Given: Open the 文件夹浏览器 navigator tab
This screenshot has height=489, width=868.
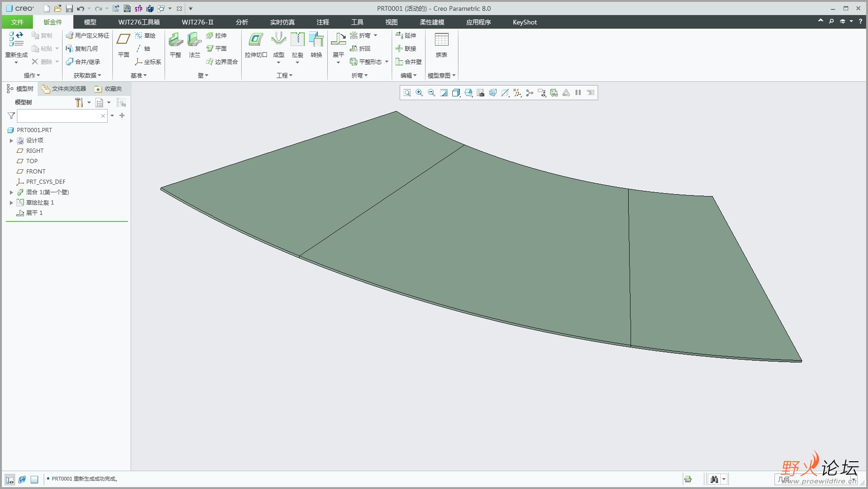Looking at the screenshot, I should (64, 89).
